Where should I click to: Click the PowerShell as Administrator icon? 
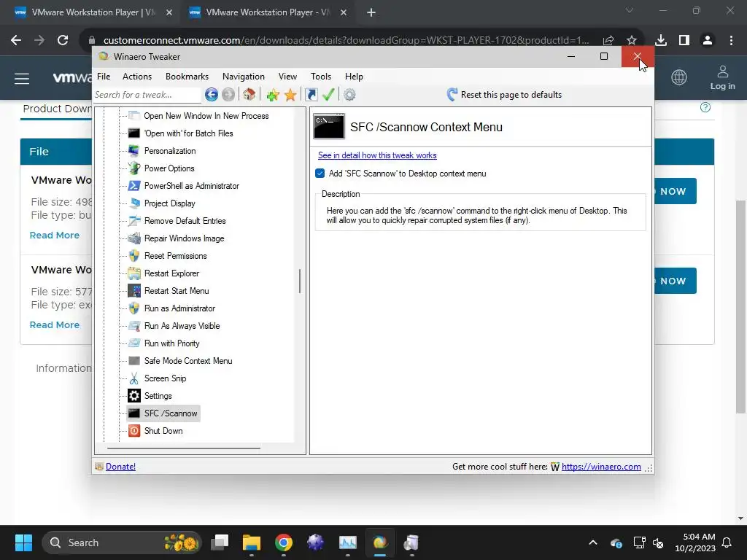click(x=134, y=186)
